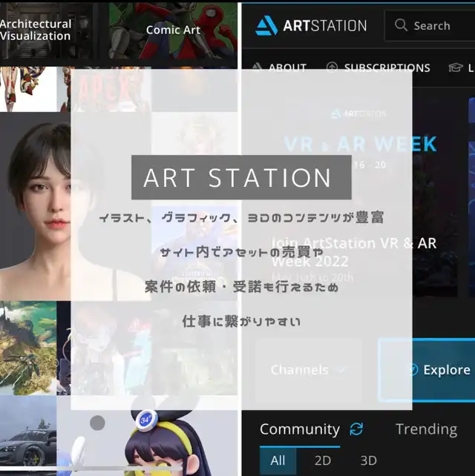This screenshot has width=475, height=476.
Task: Click the Subscriptions arrow icon
Action: (x=332, y=67)
